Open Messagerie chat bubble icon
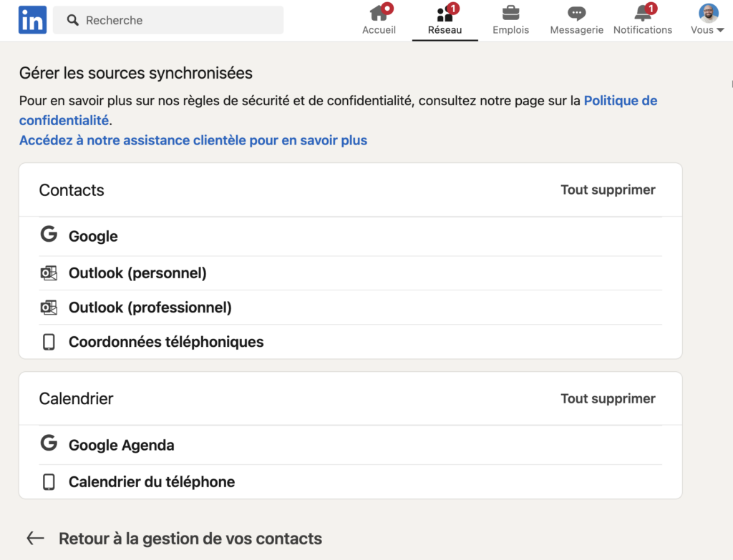This screenshot has height=560, width=733. coord(576,14)
